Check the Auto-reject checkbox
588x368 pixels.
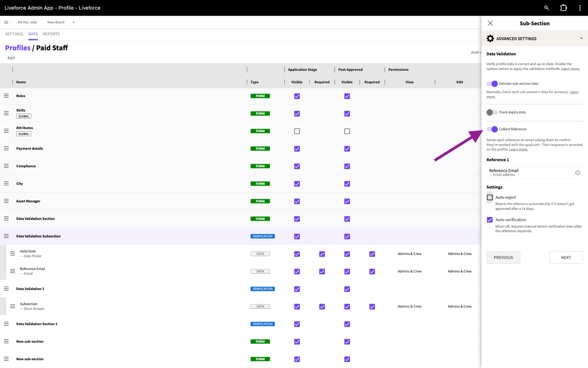[490, 197]
